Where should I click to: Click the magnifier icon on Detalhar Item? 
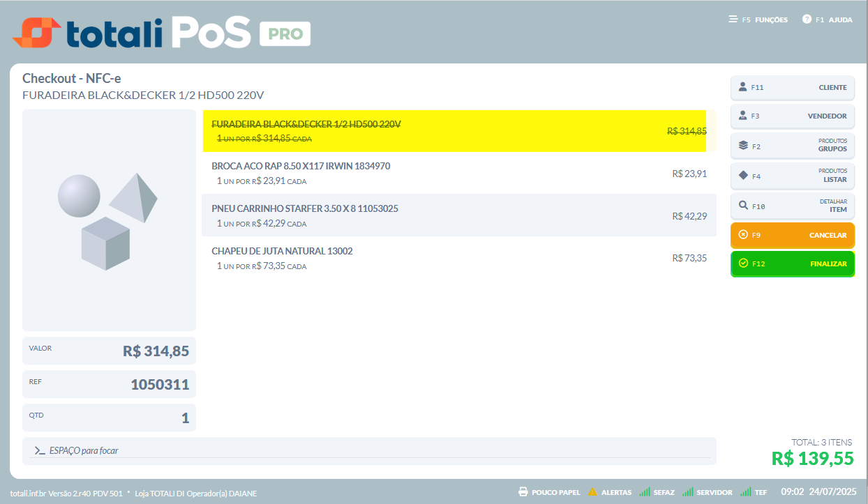click(742, 206)
